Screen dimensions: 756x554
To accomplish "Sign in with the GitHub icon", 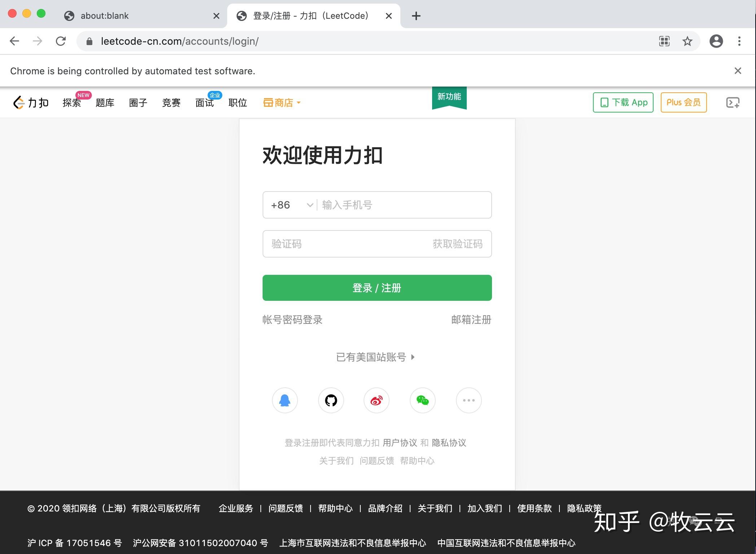I will tap(331, 400).
